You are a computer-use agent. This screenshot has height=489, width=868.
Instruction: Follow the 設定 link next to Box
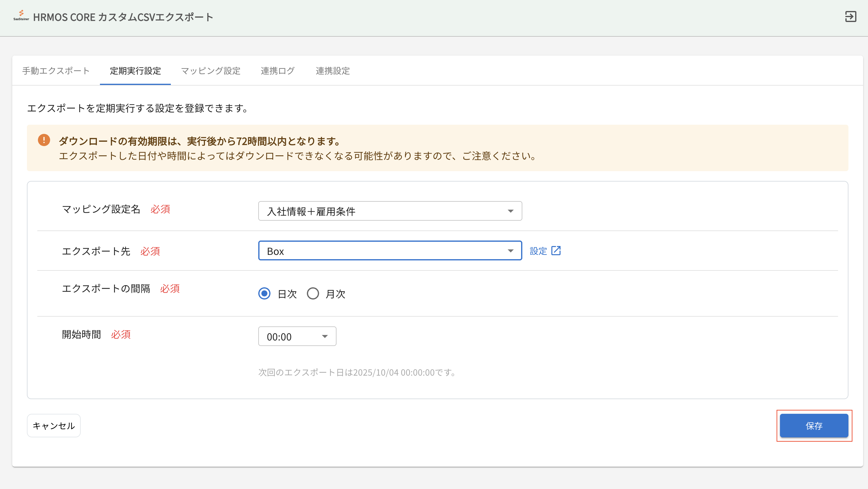coord(538,251)
